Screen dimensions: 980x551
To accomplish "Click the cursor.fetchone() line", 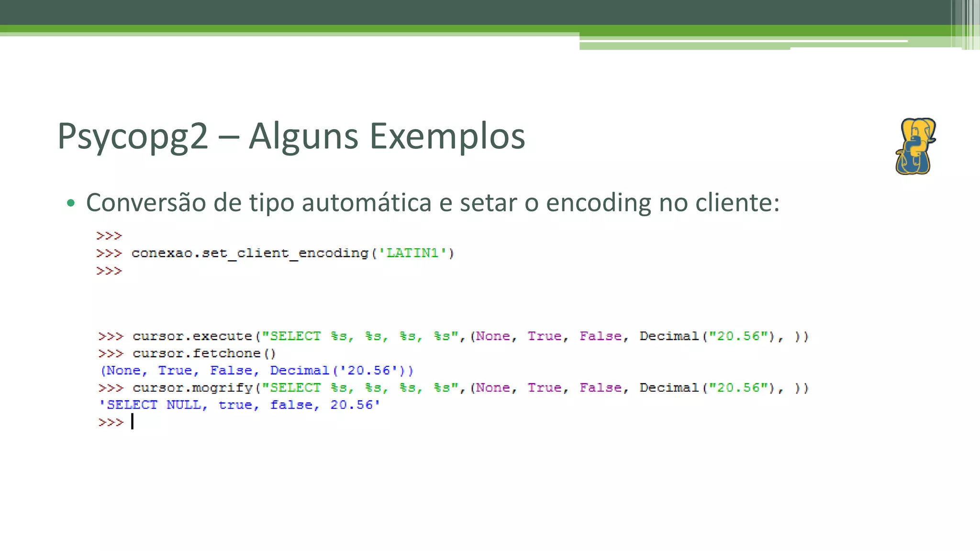I will (187, 353).
